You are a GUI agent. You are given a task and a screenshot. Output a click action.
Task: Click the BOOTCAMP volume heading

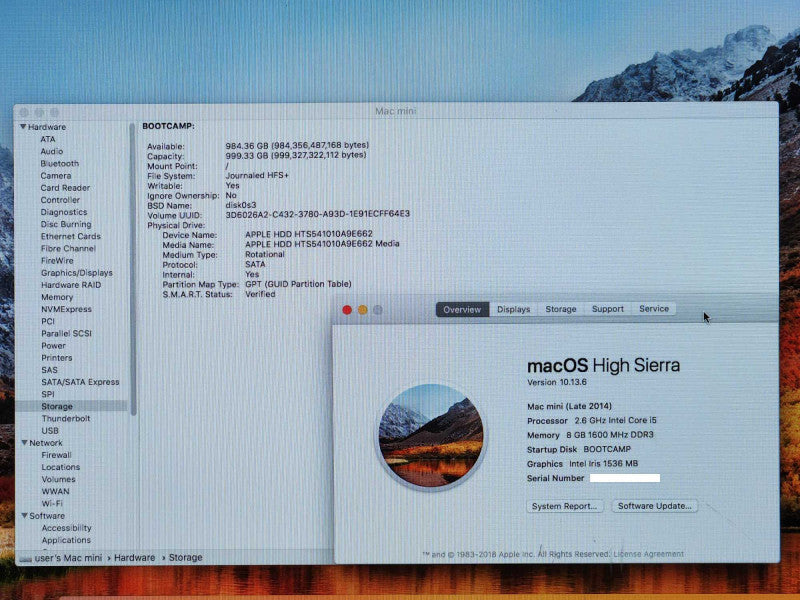coord(168,126)
